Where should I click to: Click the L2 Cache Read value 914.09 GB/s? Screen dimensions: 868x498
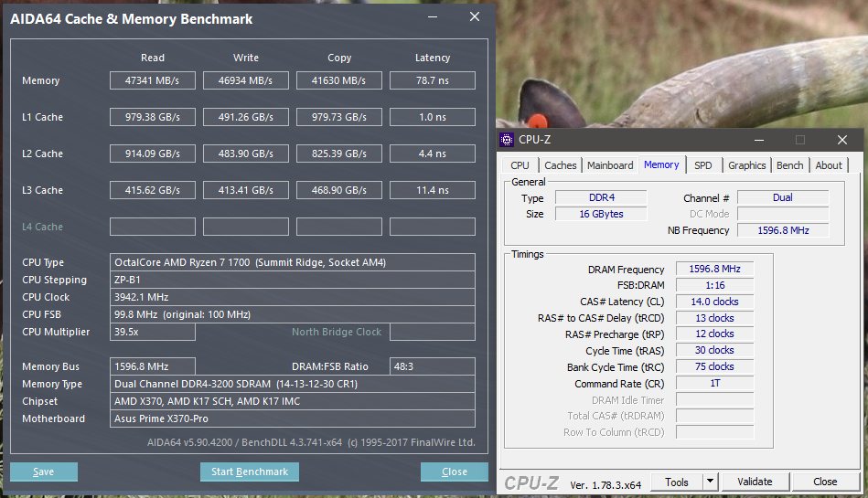click(x=152, y=154)
